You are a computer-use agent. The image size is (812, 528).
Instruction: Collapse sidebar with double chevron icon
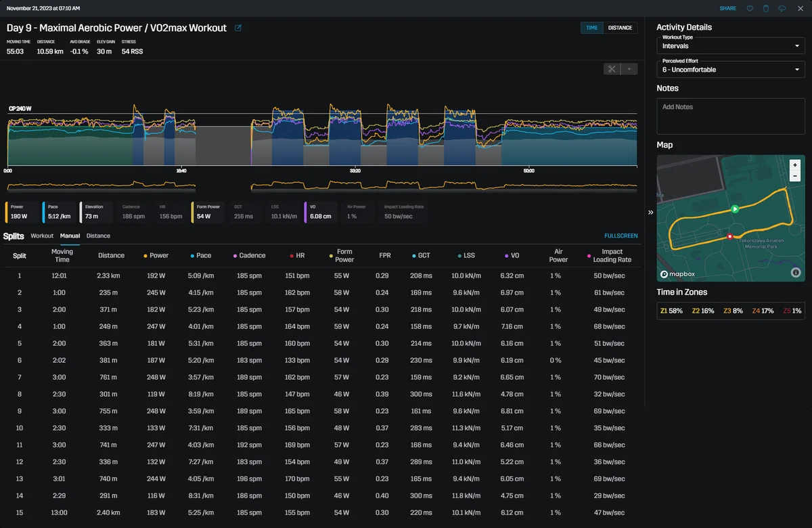coord(650,212)
